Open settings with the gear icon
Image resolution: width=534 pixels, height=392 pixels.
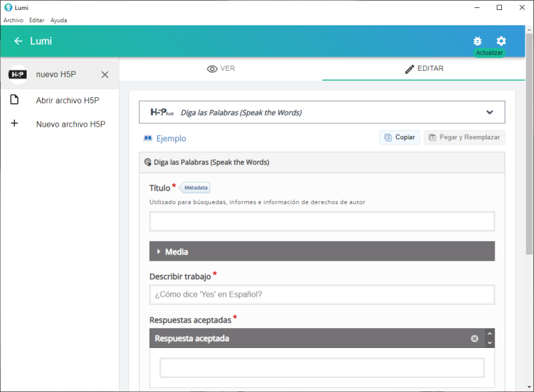pos(501,41)
